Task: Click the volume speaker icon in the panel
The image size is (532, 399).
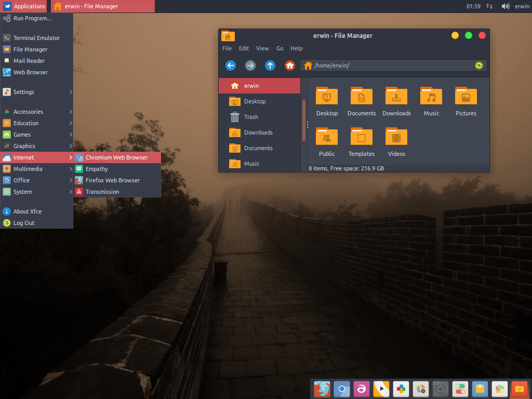Action: 506,6
